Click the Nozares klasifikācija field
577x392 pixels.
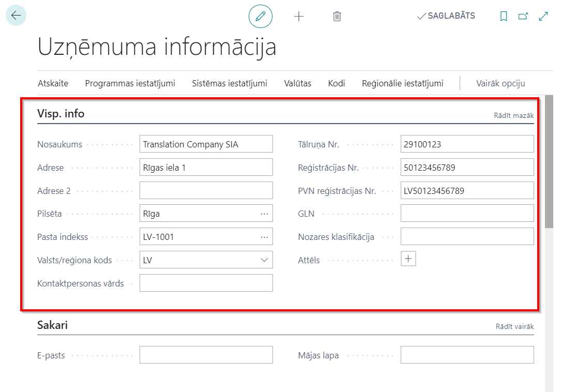point(467,236)
